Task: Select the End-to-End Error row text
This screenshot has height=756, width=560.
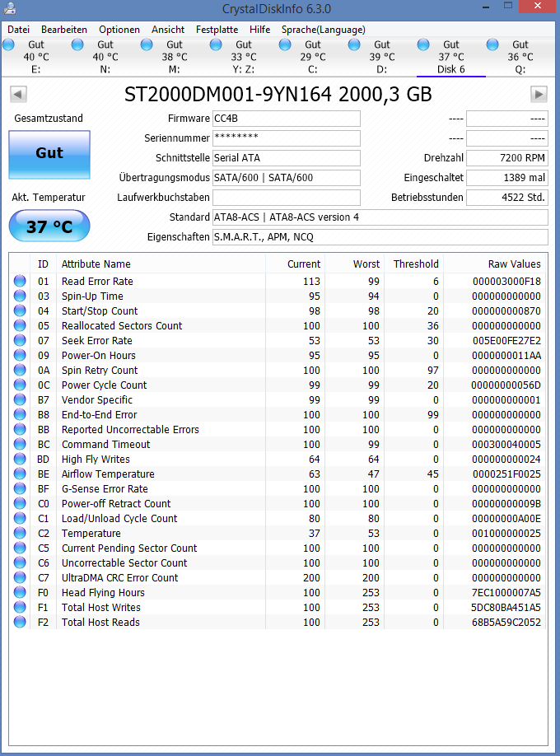Action: (x=99, y=414)
